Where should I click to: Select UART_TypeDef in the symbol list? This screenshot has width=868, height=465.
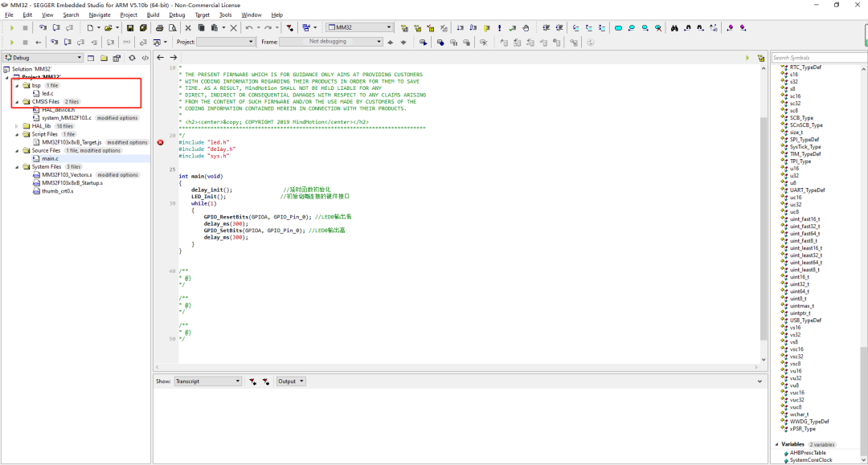(807, 190)
